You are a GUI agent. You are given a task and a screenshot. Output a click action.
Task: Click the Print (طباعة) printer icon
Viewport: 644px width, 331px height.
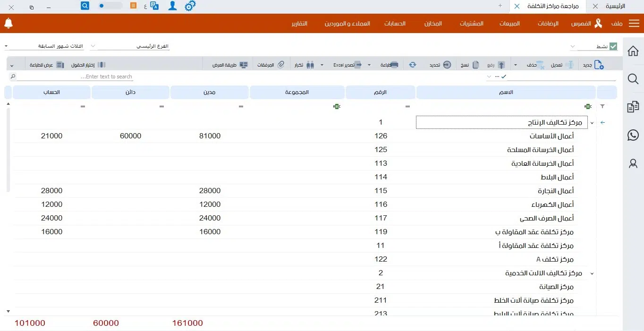[x=394, y=65]
